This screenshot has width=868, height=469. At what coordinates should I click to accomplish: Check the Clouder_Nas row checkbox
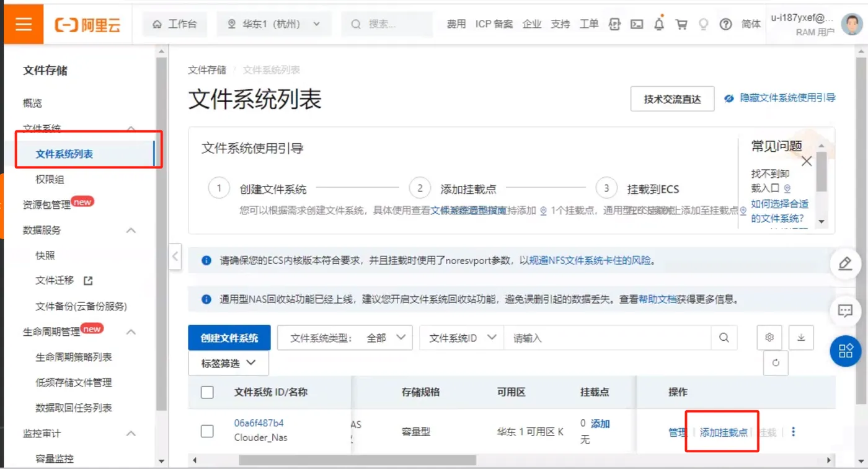coord(207,431)
